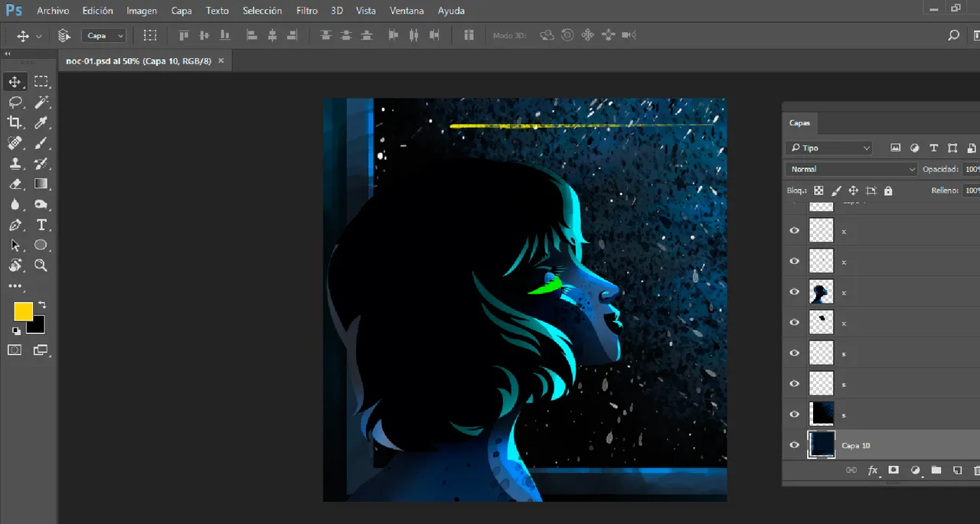Select the Move tool in the toolbox

click(15, 82)
